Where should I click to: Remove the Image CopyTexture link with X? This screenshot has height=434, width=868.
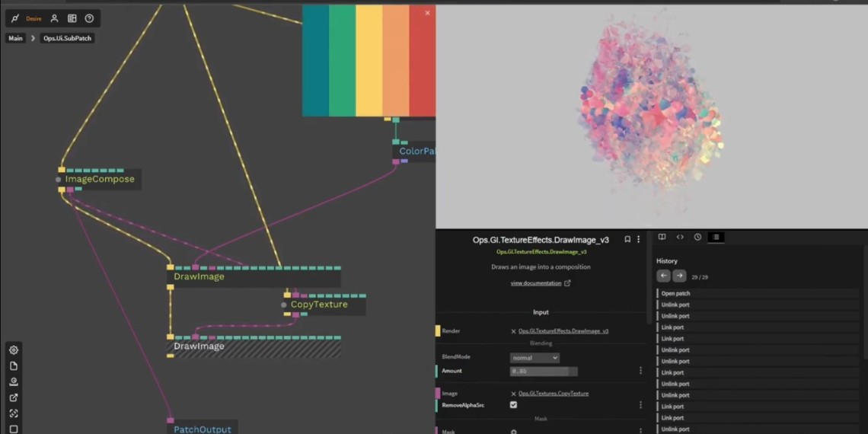[x=513, y=394]
